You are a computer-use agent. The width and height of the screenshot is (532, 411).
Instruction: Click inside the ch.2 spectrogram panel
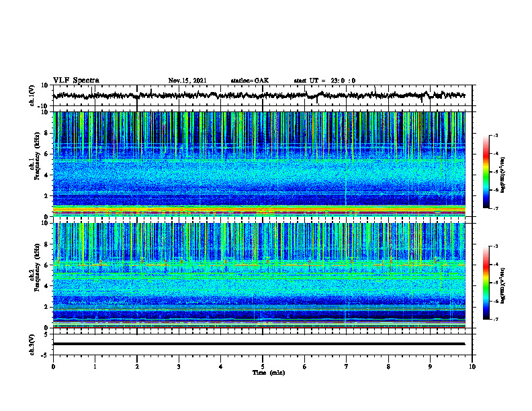(259, 275)
